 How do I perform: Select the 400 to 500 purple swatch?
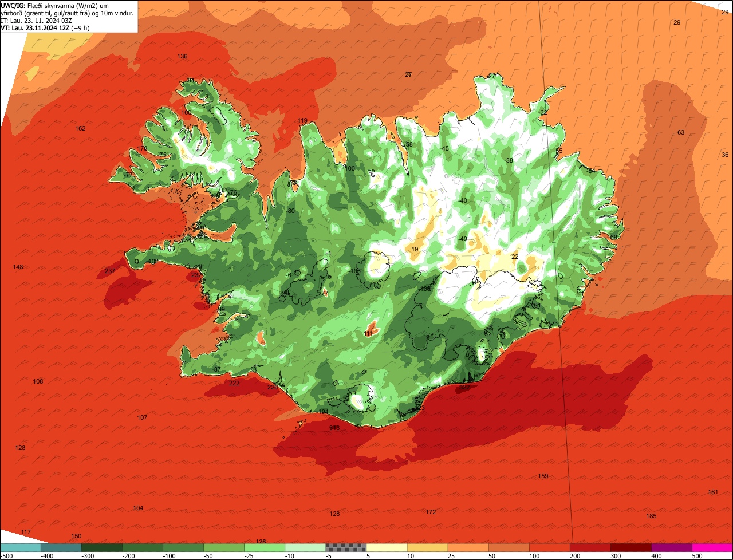tap(671, 547)
